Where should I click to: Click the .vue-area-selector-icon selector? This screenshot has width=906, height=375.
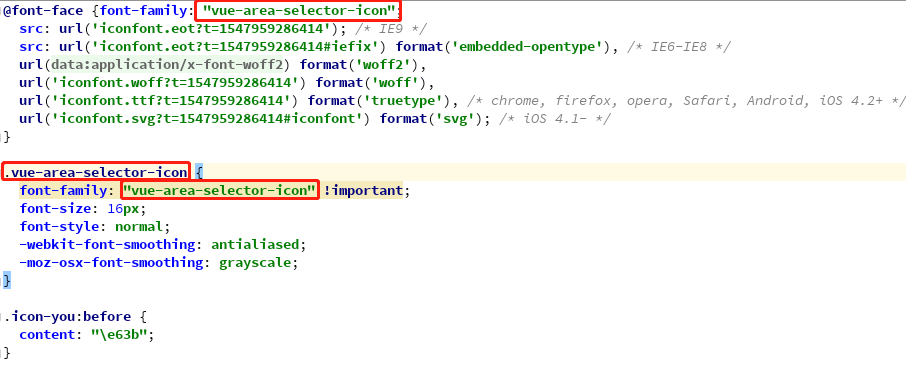click(96, 172)
